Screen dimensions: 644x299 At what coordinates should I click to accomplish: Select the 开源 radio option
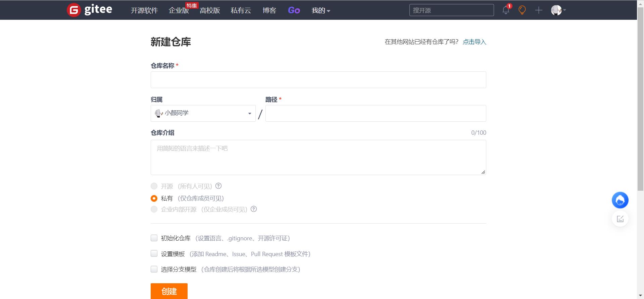pos(154,186)
